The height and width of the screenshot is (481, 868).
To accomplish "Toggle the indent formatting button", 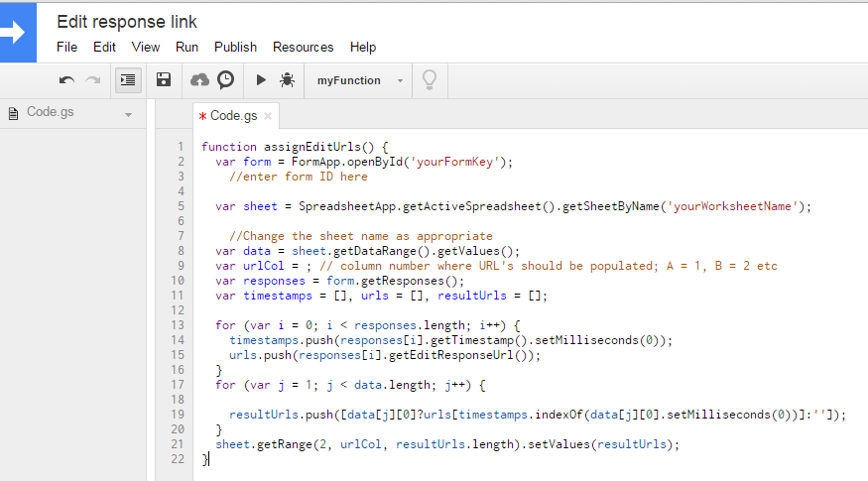I will point(128,80).
